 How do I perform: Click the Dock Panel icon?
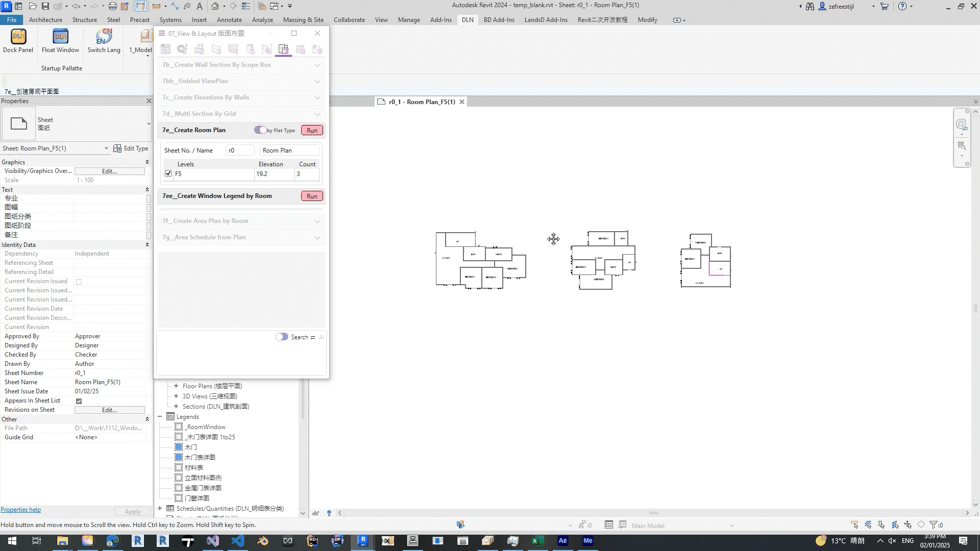[18, 37]
